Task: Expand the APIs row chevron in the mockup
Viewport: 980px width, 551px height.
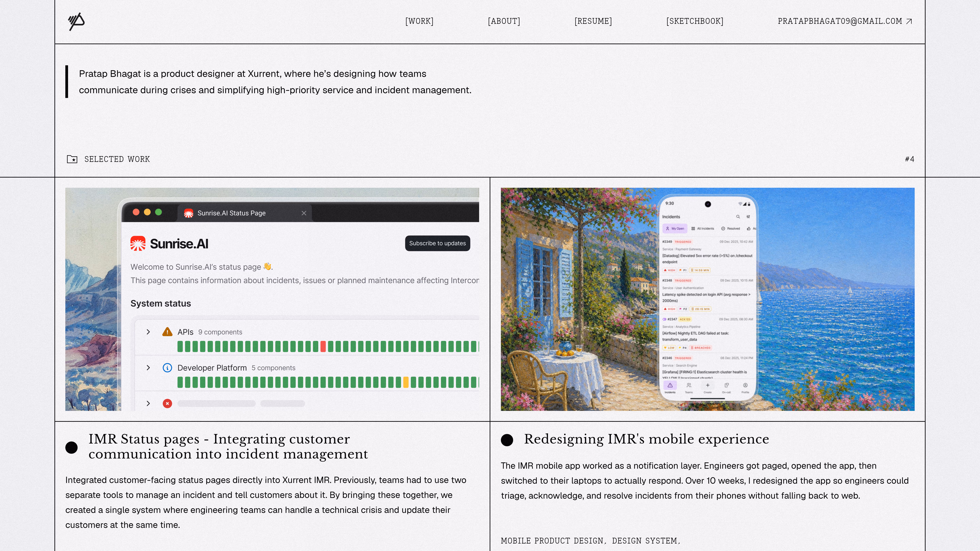Action: click(x=148, y=332)
